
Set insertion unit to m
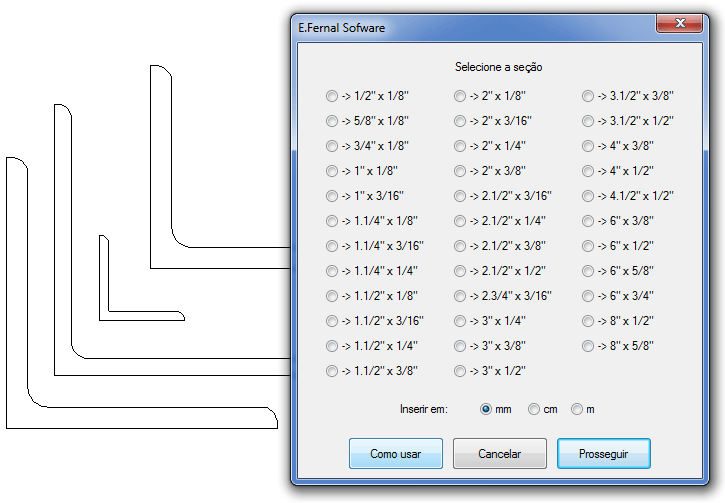click(x=577, y=410)
